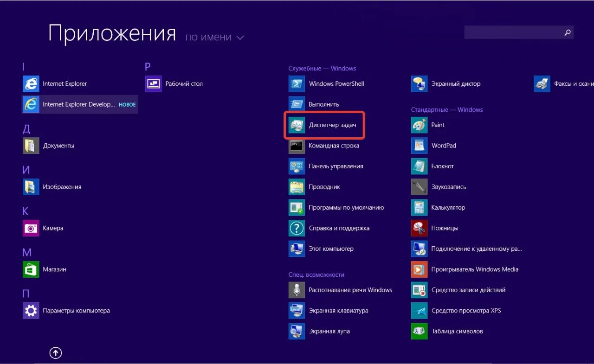Select the 'Спец. возможности' group header

(x=316, y=275)
